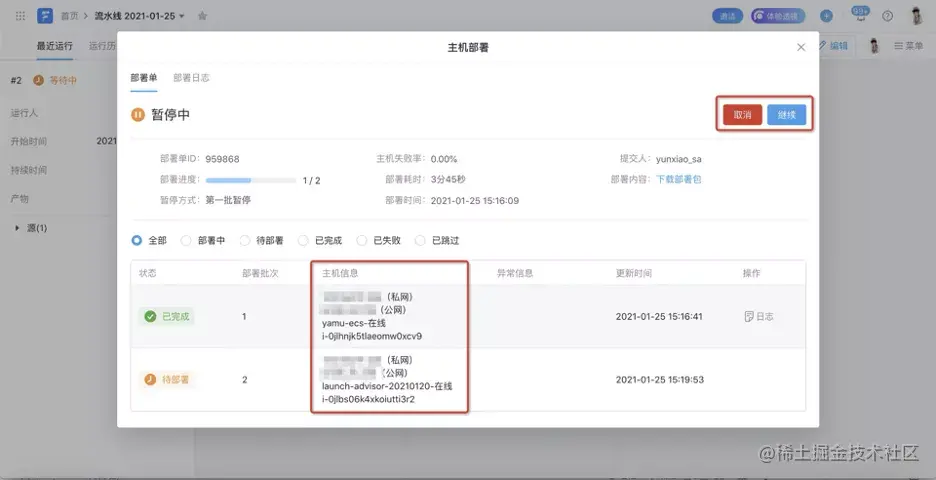The image size is (936, 480).
Task: Select the 部署单 tab
Action: 144,78
